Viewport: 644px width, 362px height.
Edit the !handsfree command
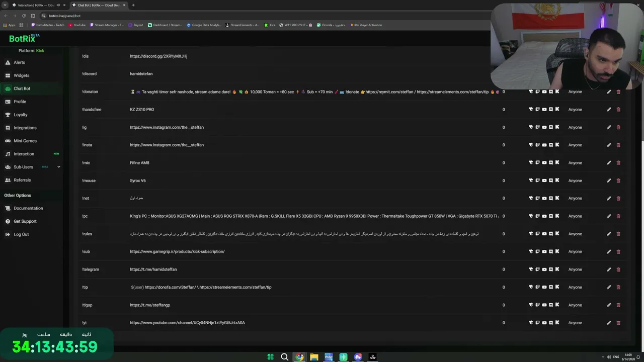(x=609, y=110)
